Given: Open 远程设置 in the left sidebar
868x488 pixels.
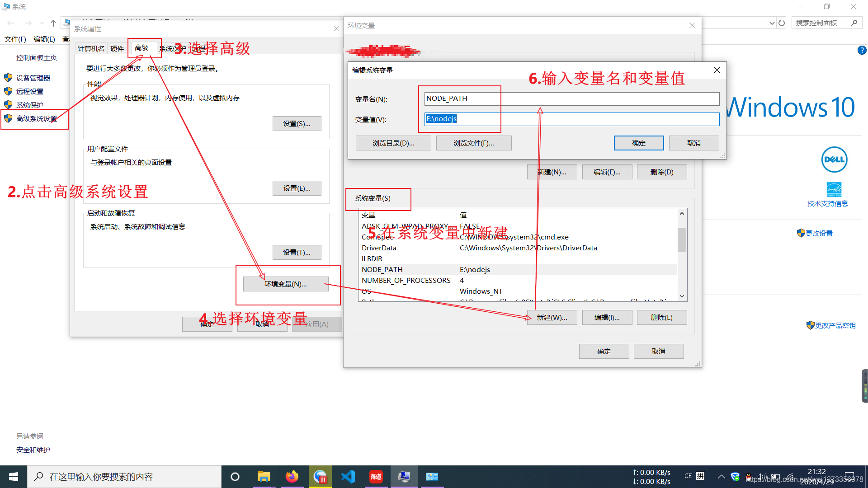Looking at the screenshot, I should click(x=30, y=91).
